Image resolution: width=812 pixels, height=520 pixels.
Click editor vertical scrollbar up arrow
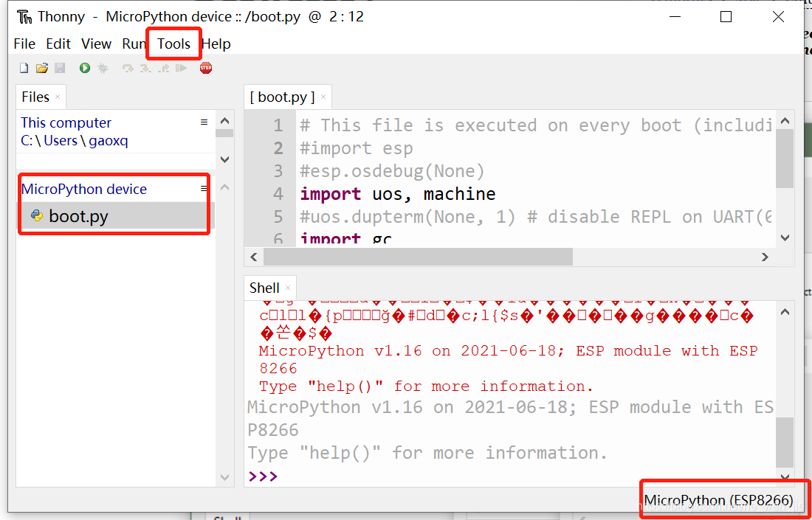pos(785,120)
